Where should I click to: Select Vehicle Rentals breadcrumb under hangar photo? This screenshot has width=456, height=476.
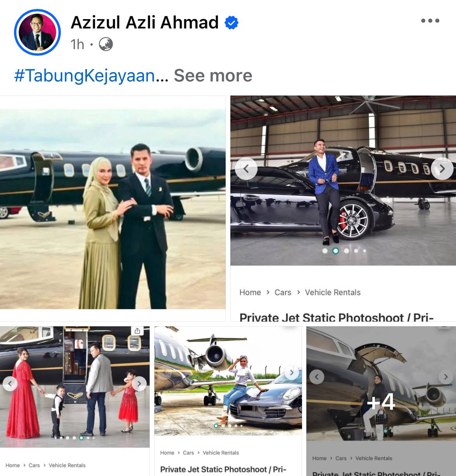point(333,292)
